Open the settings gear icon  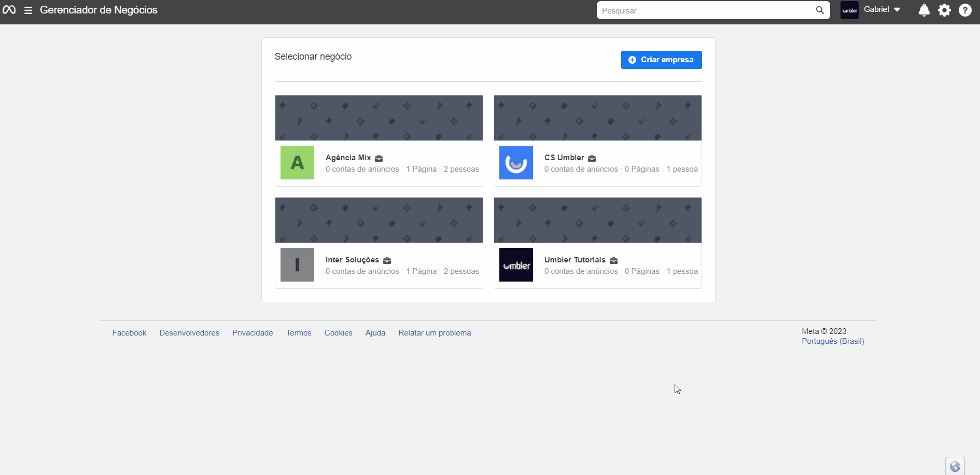pyautogui.click(x=945, y=10)
